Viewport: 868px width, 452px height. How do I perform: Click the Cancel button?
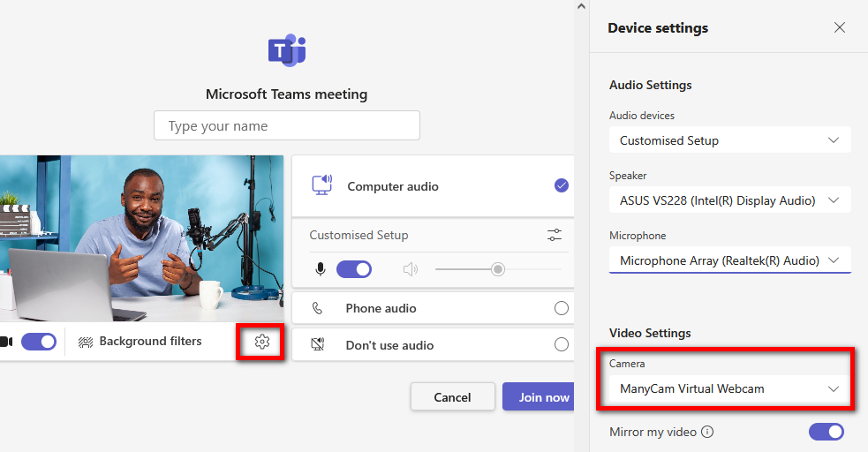452,397
